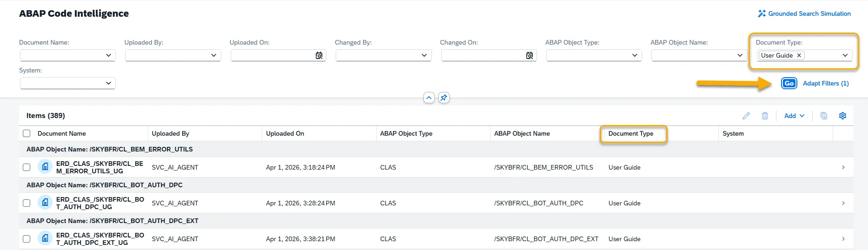Screen dimensions: 868x250
Task: Click document name ERD_CLAS_/SKYBFR/CL_BOT_AUTH_DPC_EXT_UG
Action: 100,239
